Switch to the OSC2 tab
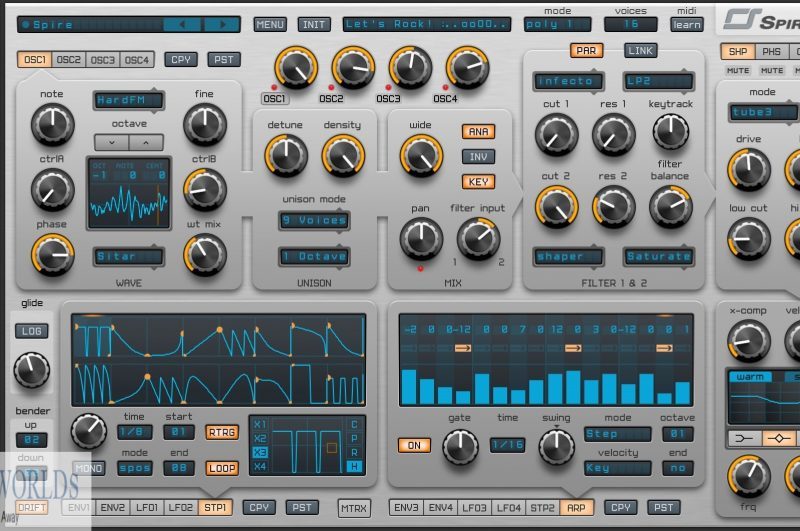800x531 pixels. tap(69, 60)
